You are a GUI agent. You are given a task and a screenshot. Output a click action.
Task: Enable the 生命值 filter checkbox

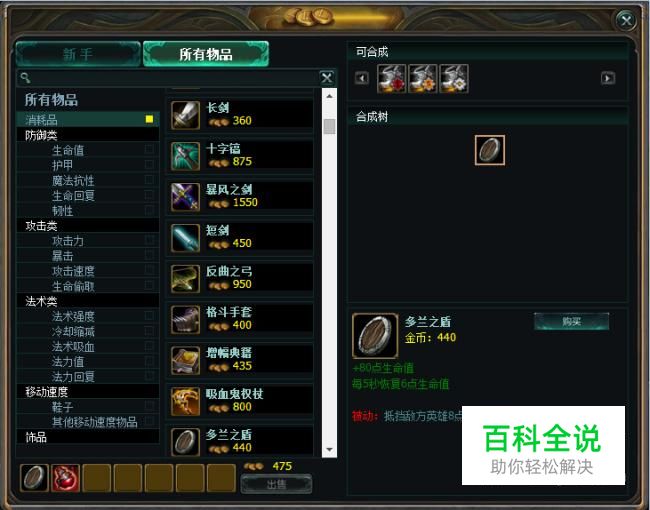pos(150,150)
